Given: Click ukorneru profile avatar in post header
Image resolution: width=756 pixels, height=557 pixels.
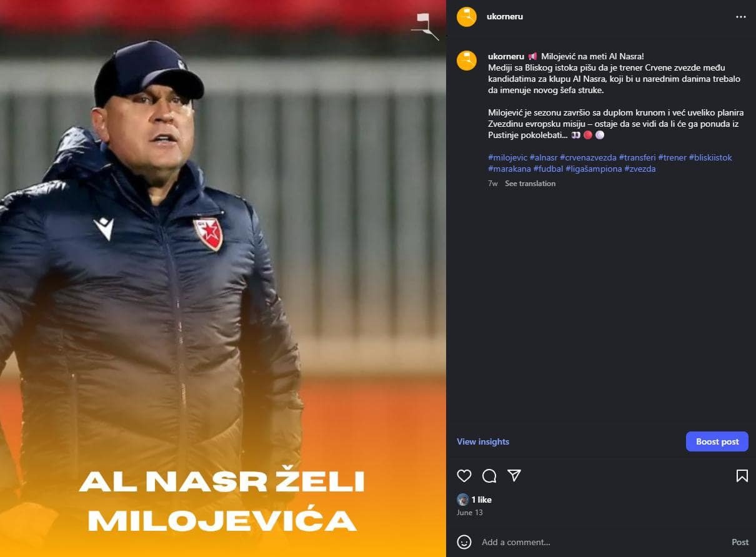Looking at the screenshot, I should pyautogui.click(x=467, y=17).
